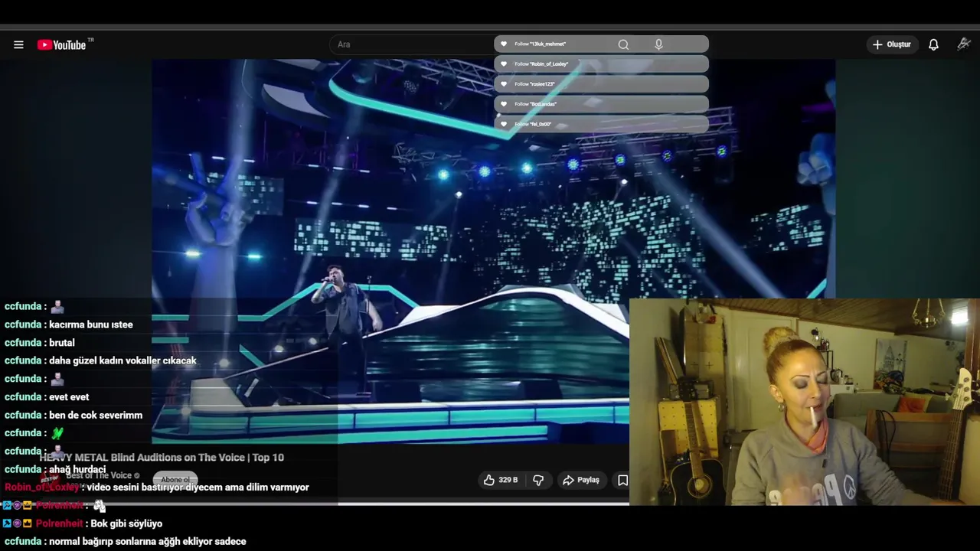Save the video with the bookmark icon

point(622,480)
